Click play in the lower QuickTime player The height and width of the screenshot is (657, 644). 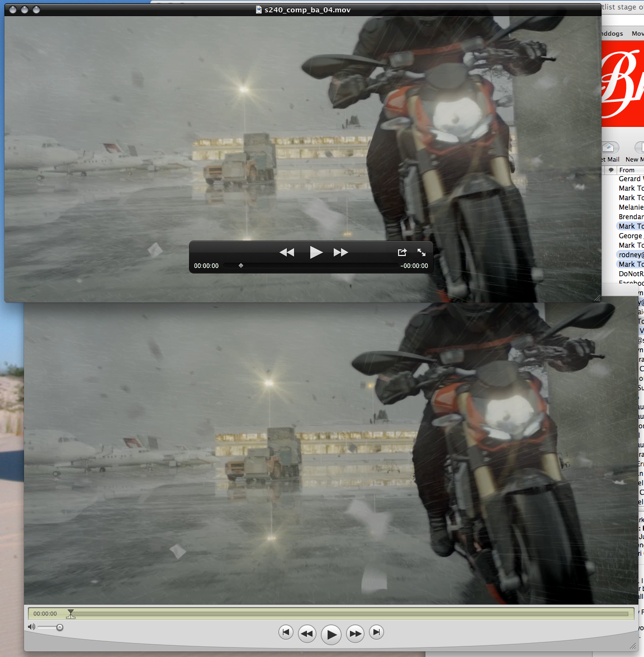pos(331,635)
